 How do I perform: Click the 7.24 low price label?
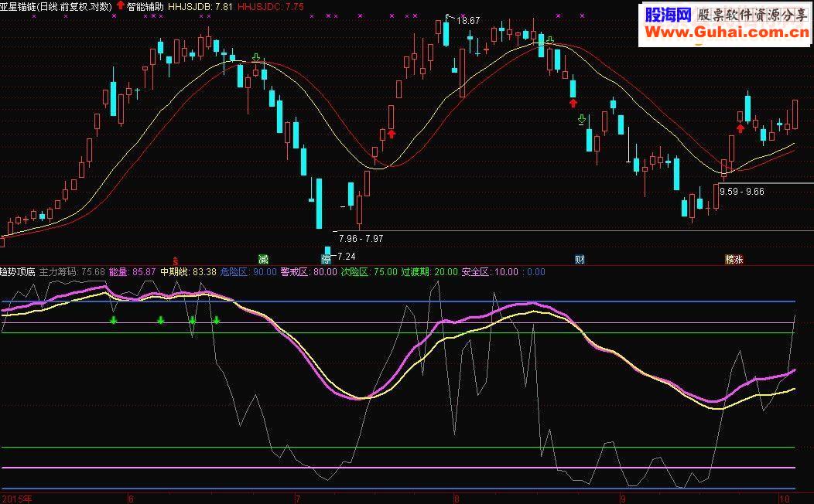tap(347, 257)
